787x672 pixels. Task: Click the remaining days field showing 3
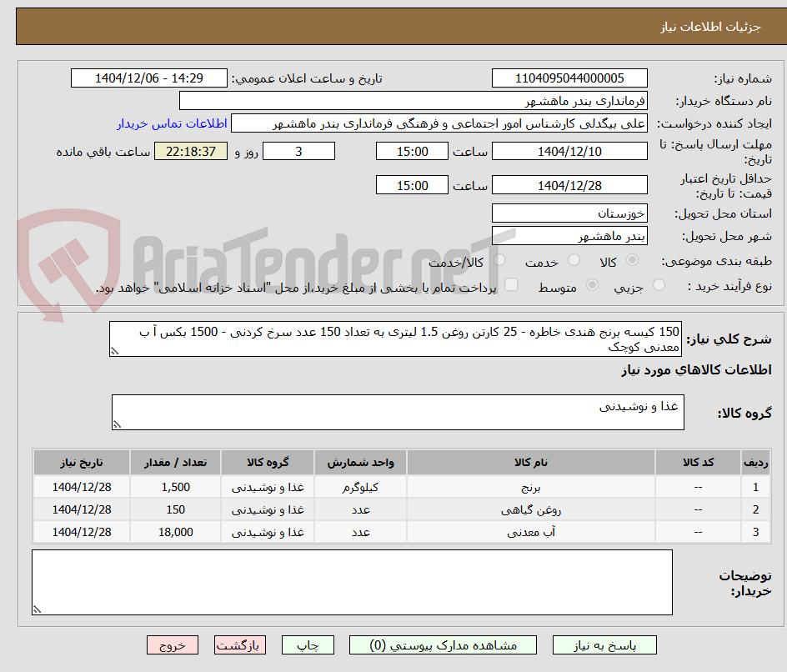tap(298, 151)
